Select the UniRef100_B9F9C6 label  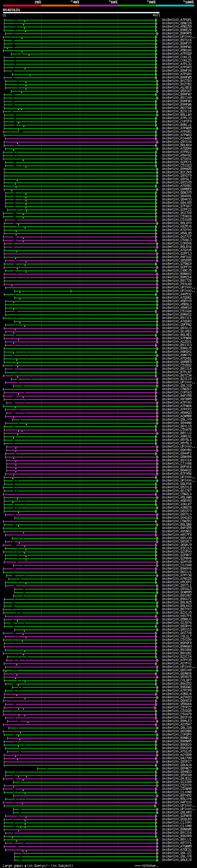coord(176,467)
